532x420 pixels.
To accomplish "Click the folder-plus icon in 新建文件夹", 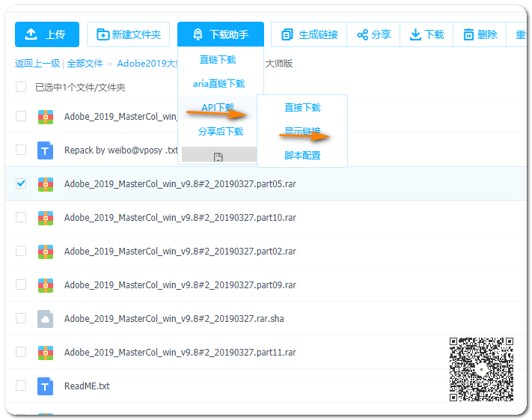I will pyautogui.click(x=103, y=34).
